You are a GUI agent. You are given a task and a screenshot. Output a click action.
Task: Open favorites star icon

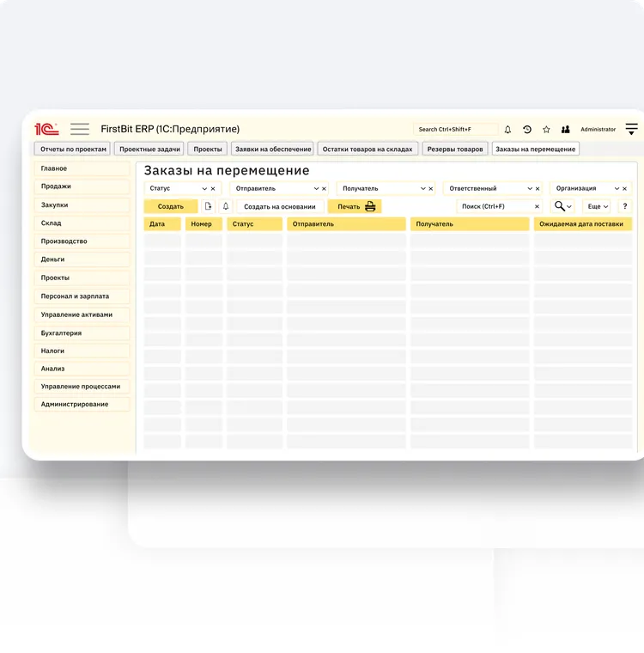coord(546,130)
